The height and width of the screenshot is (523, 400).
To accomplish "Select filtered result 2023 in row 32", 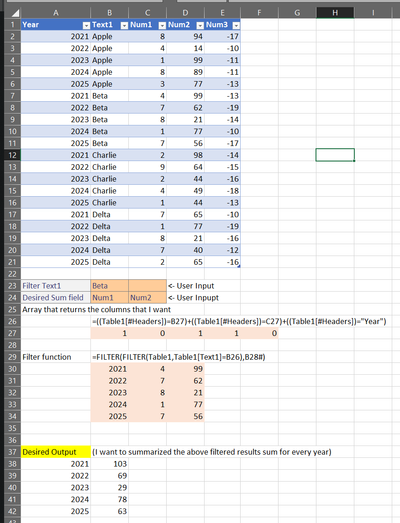I will coord(109,393).
